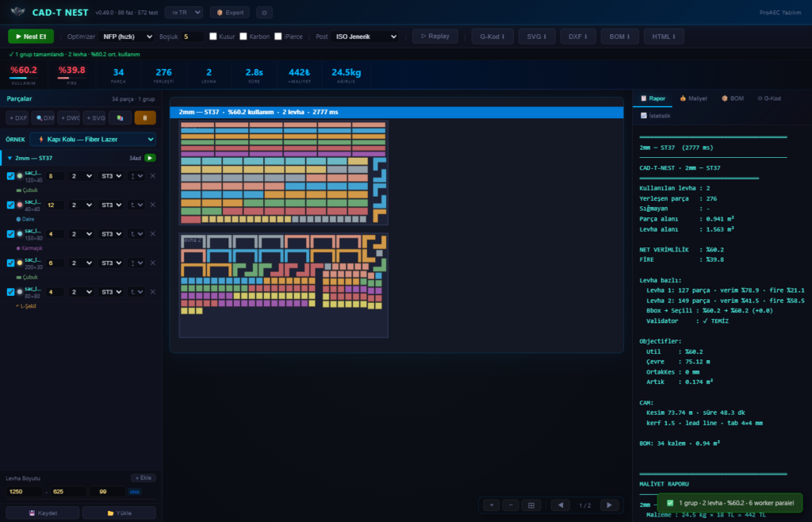Click the Kaydet save button
Screen dimensions: 812x522
[x=43, y=512]
